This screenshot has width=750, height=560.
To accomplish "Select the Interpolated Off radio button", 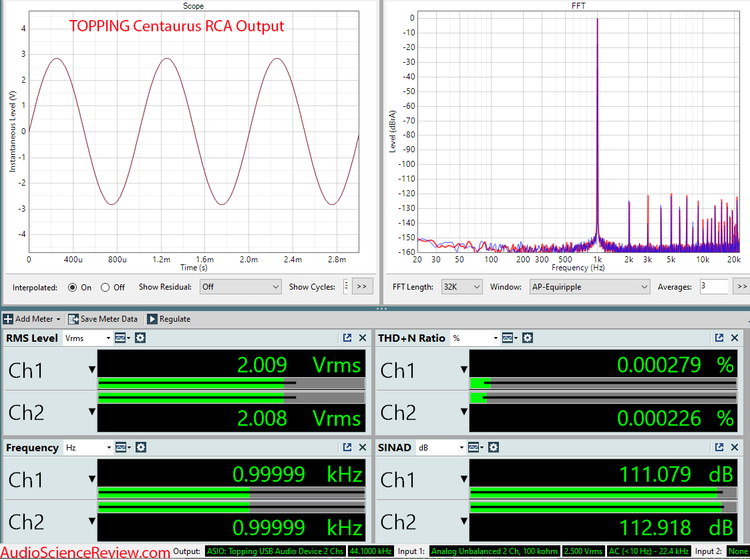I will click(106, 286).
